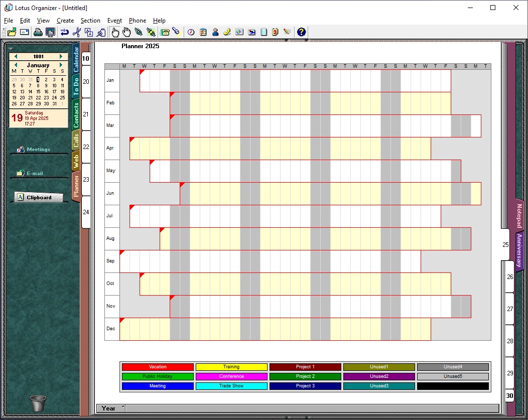Click the clock appointment icon

[191, 32]
